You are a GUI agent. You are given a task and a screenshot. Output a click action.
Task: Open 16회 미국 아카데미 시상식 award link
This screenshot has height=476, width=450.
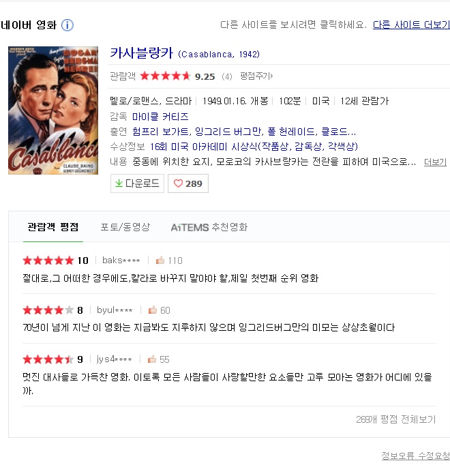pyautogui.click(x=254, y=147)
